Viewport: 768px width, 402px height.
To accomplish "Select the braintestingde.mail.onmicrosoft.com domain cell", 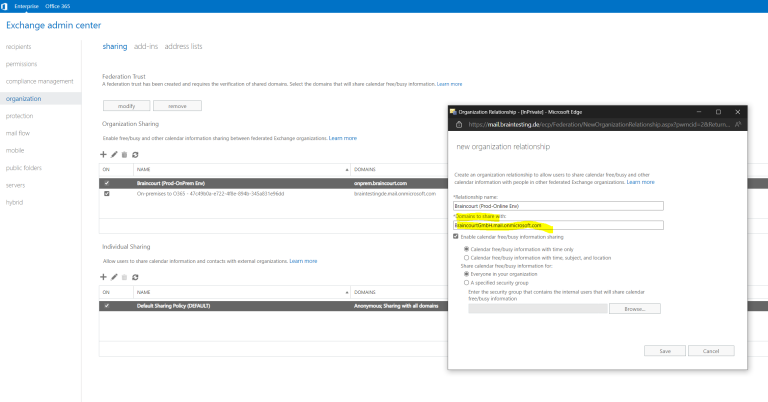I will [395, 194].
